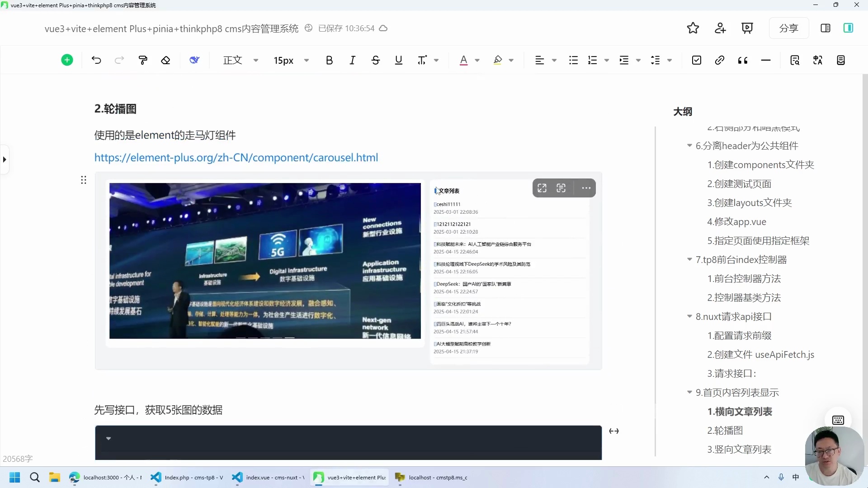Viewport: 868px width, 488px height.
Task: Open the image more options menu
Action: pyautogui.click(x=586, y=188)
